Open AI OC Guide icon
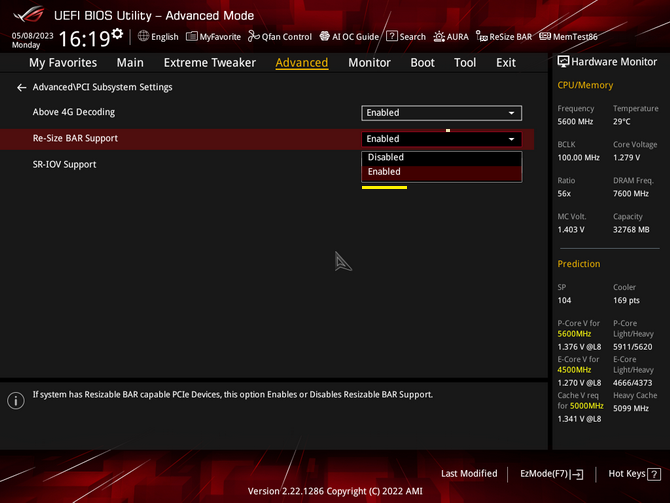The width and height of the screenshot is (670, 503). point(325,36)
